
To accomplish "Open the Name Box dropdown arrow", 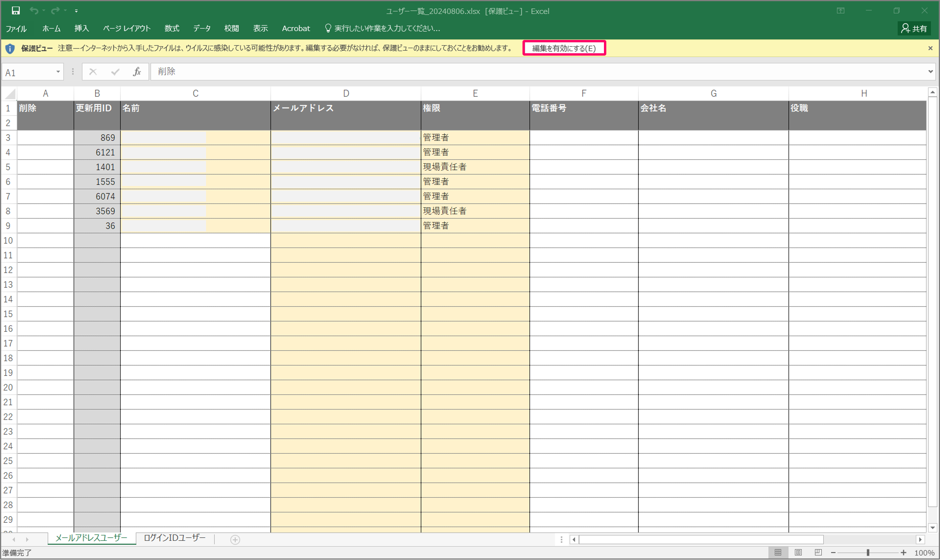I will [58, 72].
